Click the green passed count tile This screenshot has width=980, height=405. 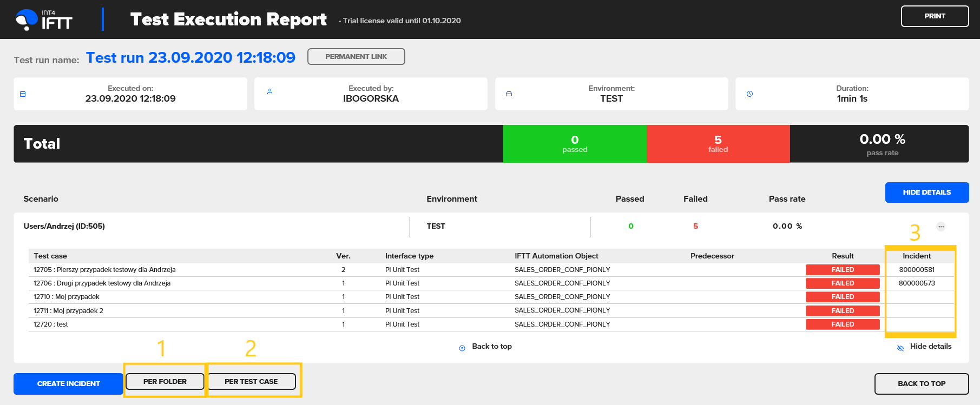coord(575,144)
